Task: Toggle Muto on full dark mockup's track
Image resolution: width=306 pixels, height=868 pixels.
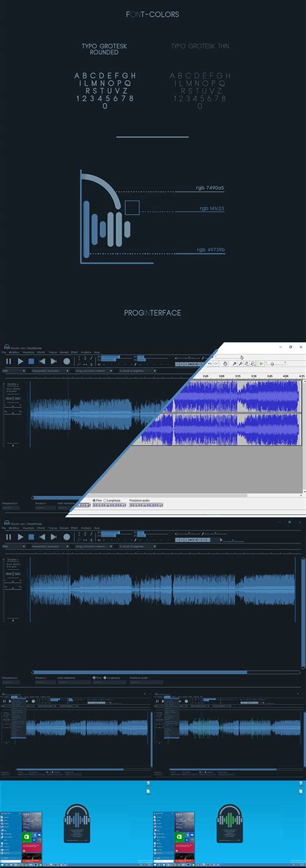Action: coord(10,574)
